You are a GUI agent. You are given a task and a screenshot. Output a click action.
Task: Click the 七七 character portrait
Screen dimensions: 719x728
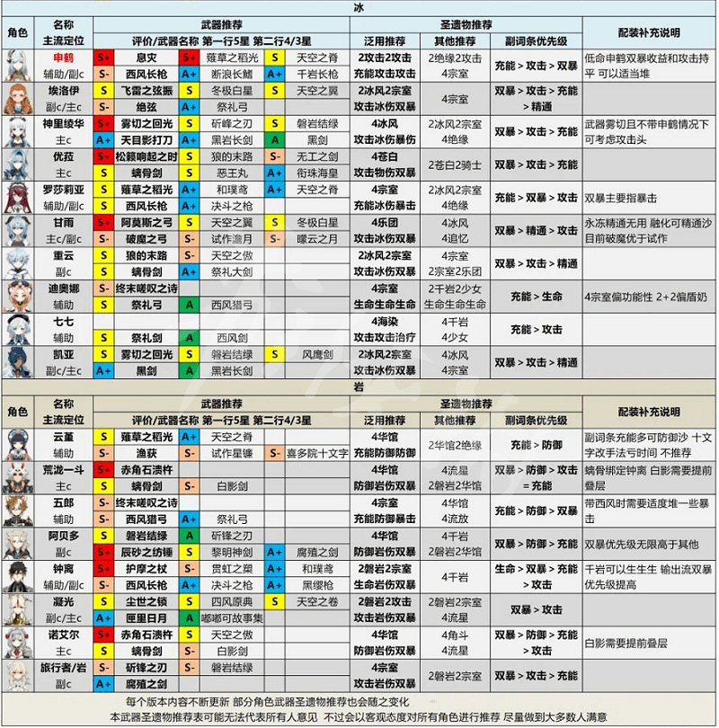point(18,330)
